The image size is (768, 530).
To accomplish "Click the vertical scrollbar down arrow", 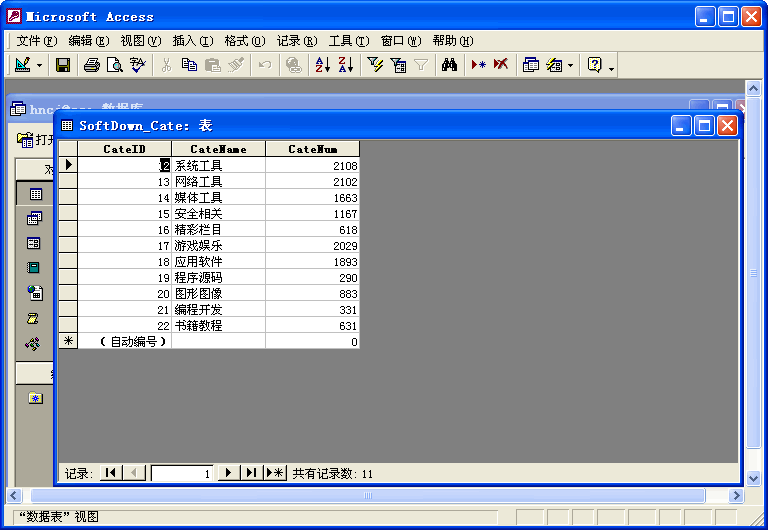I will pyautogui.click(x=753, y=478).
